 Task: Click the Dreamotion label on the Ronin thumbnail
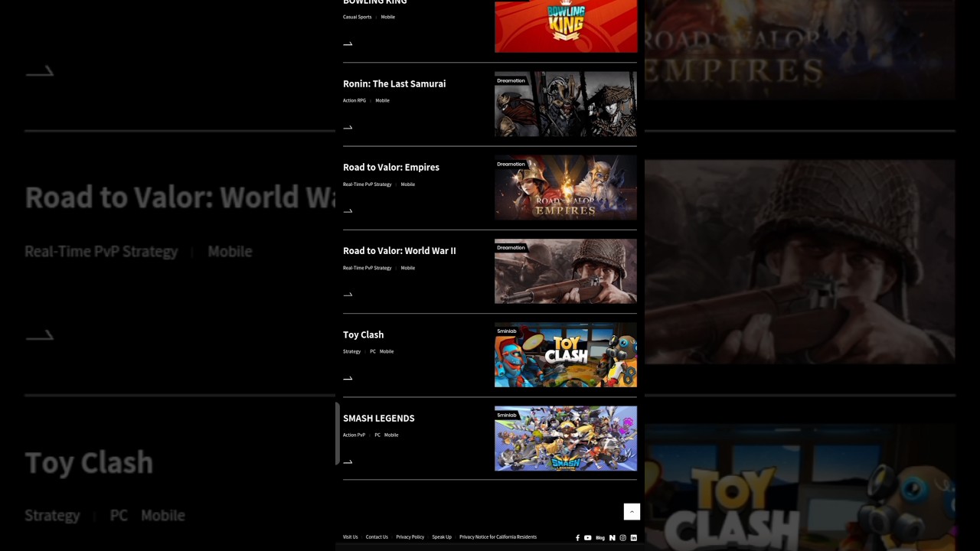(511, 80)
